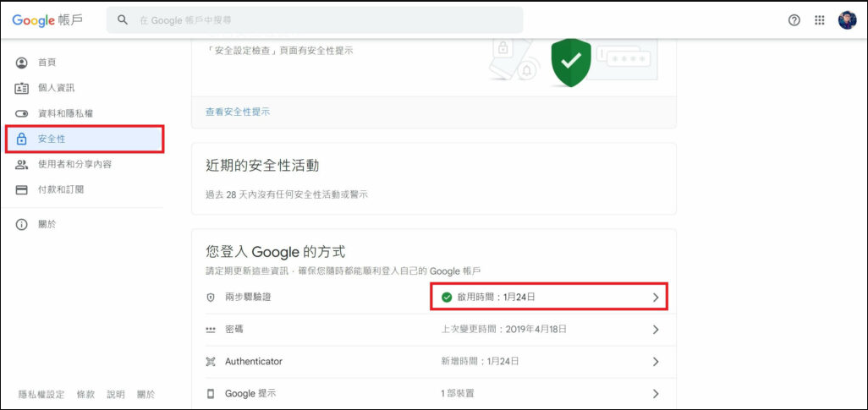Viewport: 868px width, 410px height.
Task: Expand the Google 提示 chevron arrow
Action: click(x=656, y=394)
